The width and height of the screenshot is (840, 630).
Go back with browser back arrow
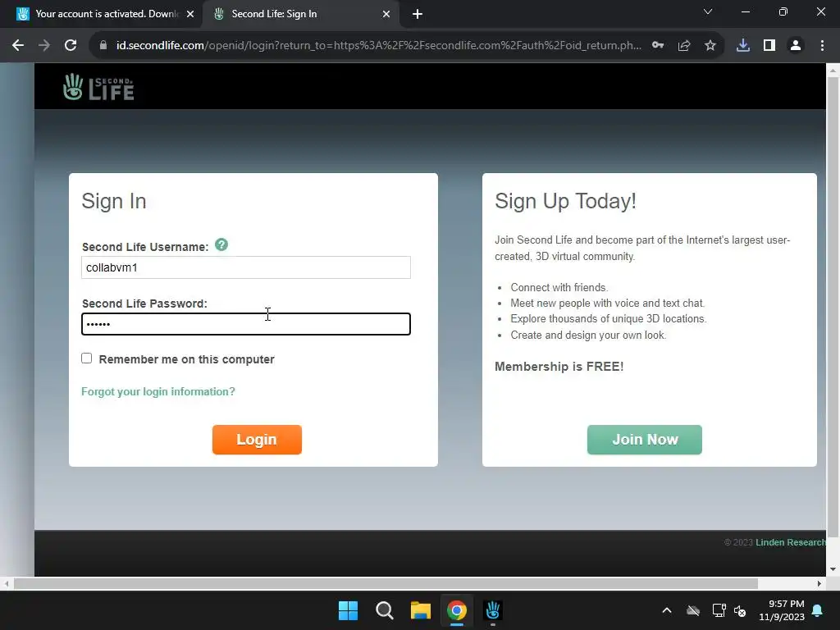[18, 46]
